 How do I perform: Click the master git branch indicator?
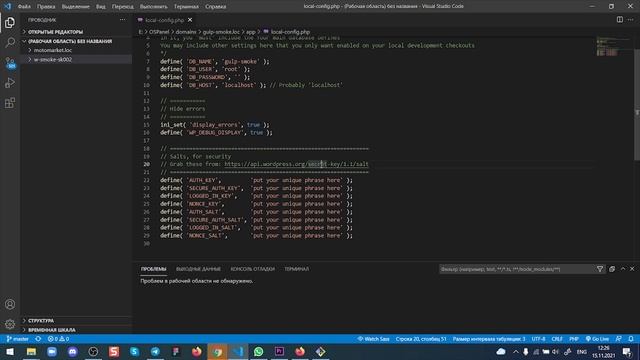click(x=18, y=339)
